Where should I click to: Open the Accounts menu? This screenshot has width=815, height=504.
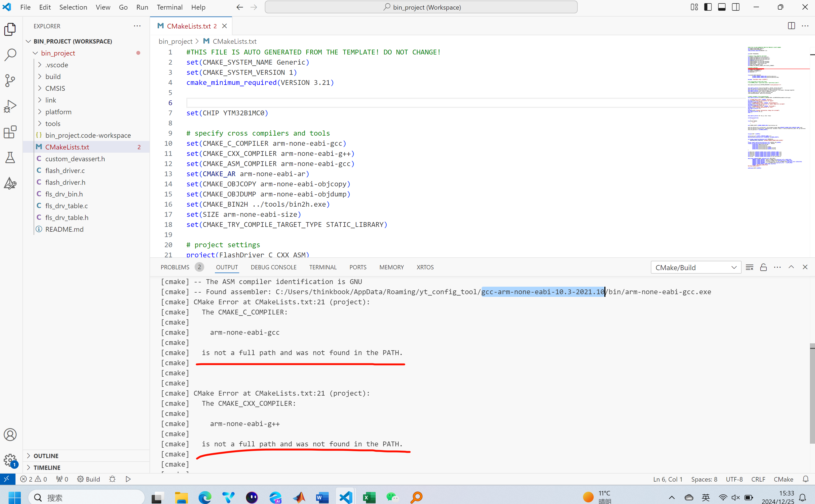click(x=10, y=434)
